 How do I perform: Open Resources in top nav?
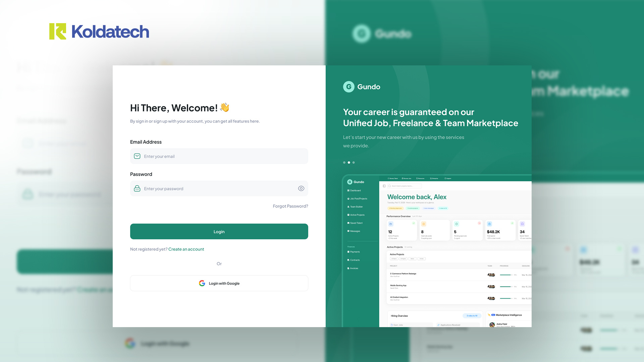coord(420,179)
